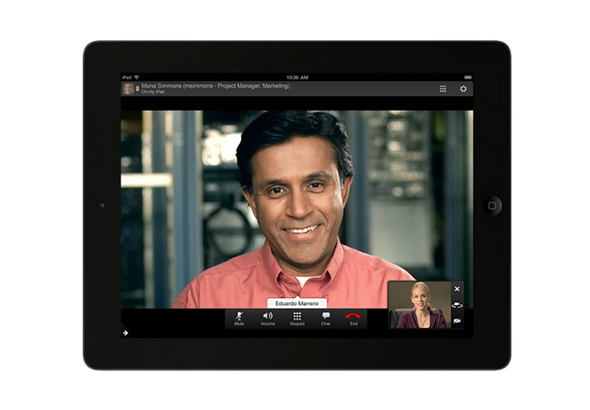Tap the iPad Wi-Fi status icon
590x410 pixels.
(x=136, y=77)
